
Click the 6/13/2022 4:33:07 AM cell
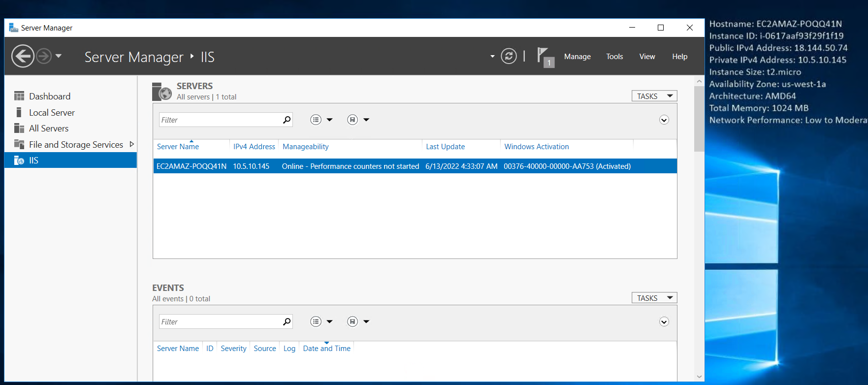pos(461,166)
